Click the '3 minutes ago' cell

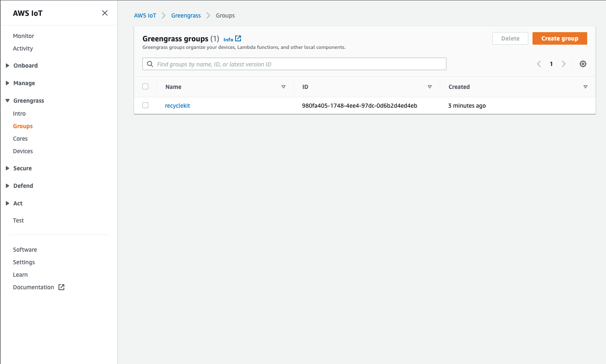pos(467,106)
